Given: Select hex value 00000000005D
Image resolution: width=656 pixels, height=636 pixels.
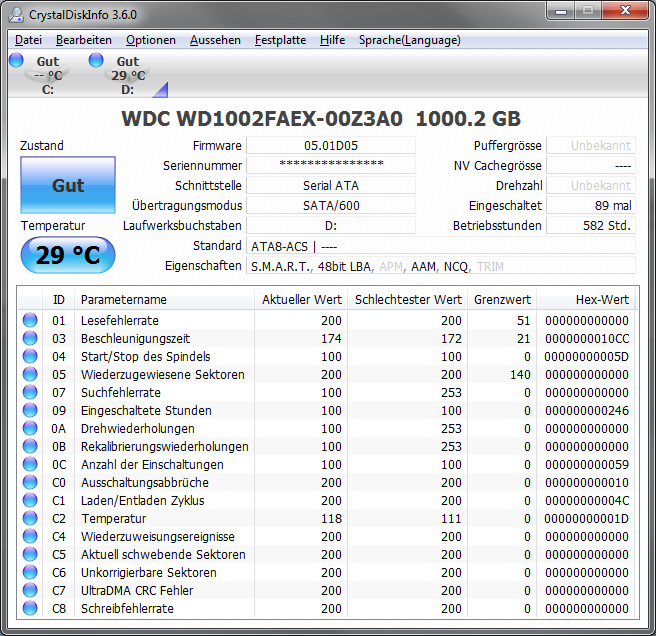Looking at the screenshot, I should (x=587, y=356).
